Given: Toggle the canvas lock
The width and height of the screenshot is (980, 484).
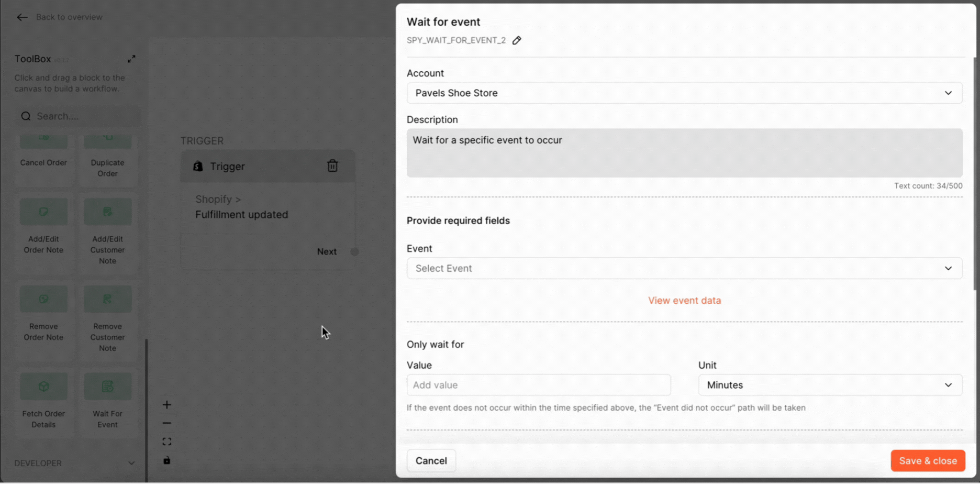Looking at the screenshot, I should 166,460.
